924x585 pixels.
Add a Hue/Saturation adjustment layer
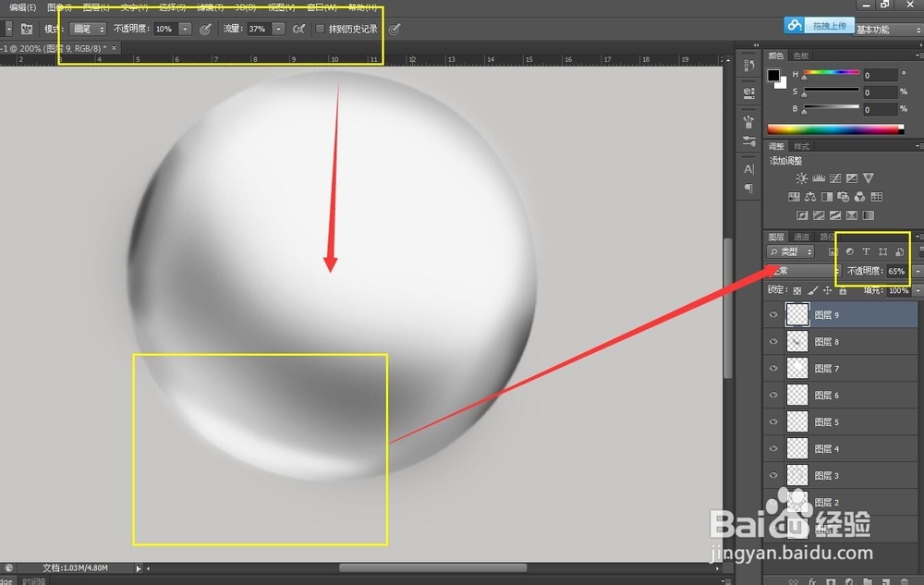coord(794,197)
